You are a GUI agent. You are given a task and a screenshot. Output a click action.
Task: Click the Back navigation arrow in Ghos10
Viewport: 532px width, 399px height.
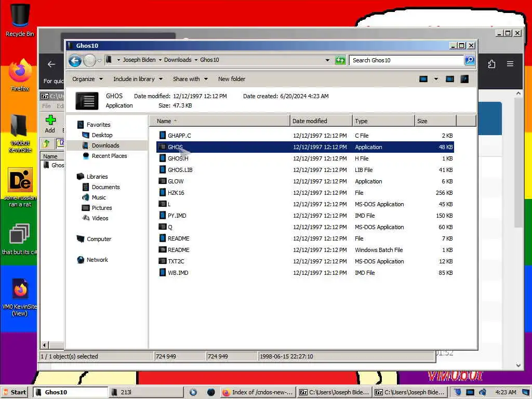(75, 61)
